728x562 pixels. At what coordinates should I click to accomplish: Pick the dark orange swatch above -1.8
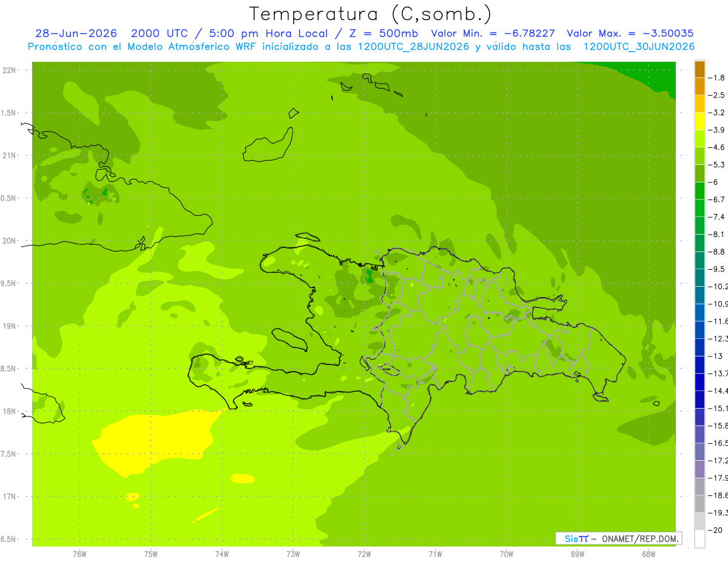point(699,70)
